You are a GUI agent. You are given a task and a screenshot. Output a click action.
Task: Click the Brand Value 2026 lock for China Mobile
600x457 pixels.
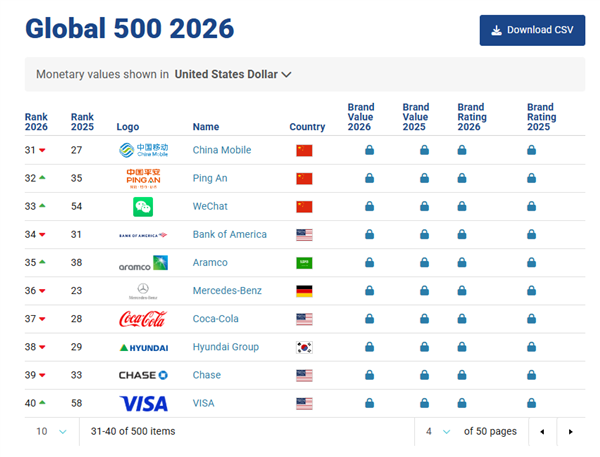click(369, 151)
